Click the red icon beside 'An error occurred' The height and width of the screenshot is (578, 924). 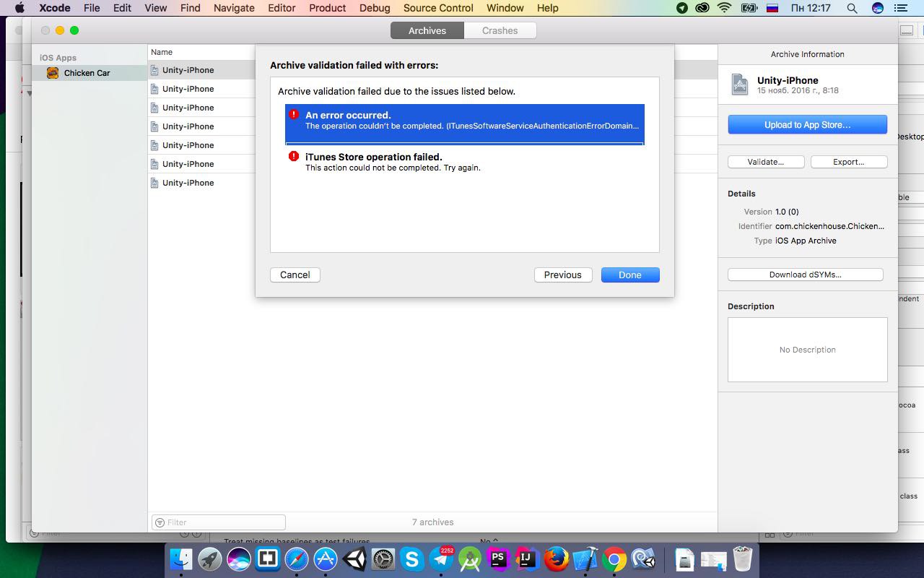pyautogui.click(x=293, y=114)
